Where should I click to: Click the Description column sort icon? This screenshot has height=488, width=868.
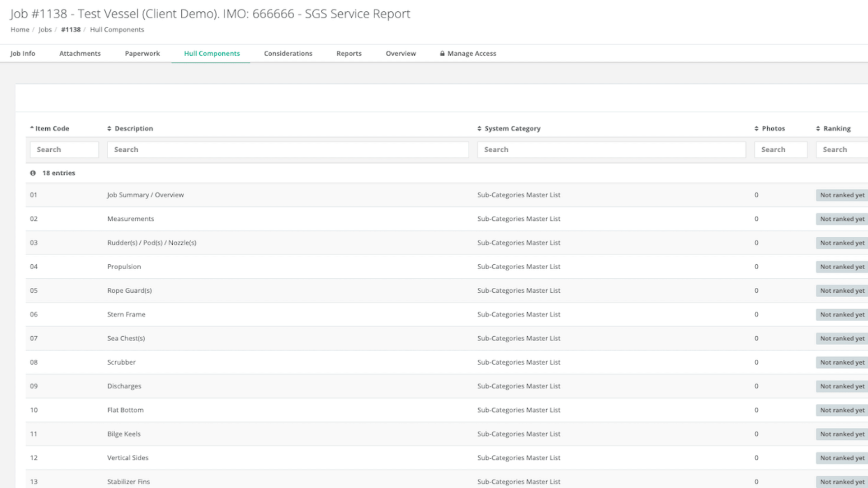coord(109,129)
